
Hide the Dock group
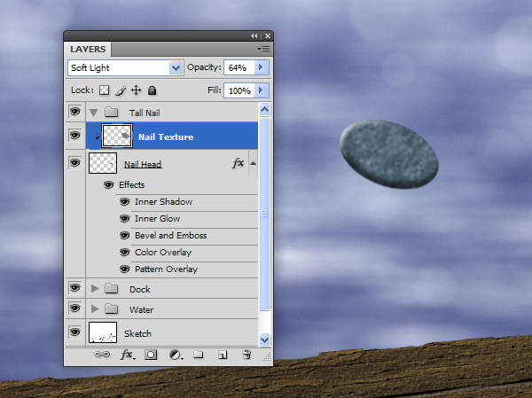coord(75,288)
